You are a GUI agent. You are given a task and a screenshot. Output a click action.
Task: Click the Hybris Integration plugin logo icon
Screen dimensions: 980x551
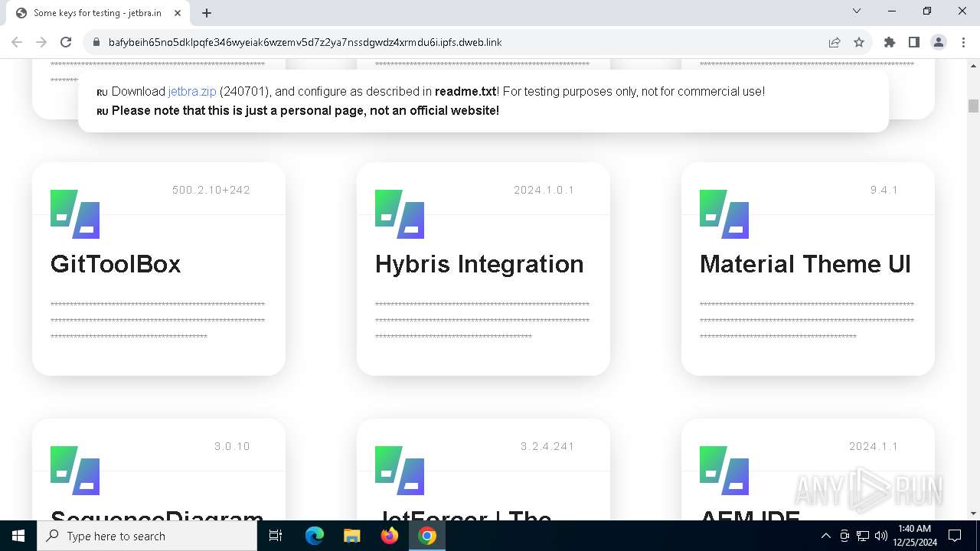pyautogui.click(x=400, y=214)
